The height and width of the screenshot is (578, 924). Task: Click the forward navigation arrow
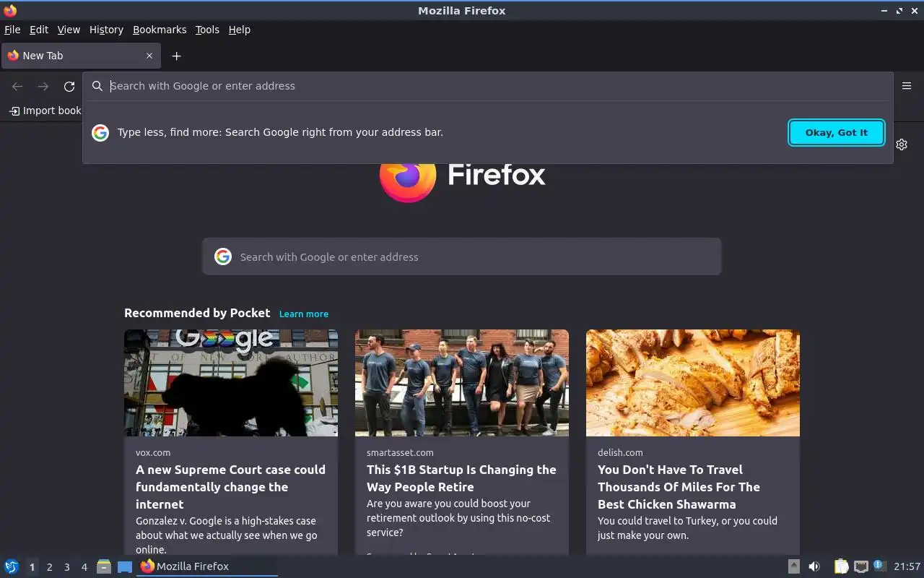43,86
